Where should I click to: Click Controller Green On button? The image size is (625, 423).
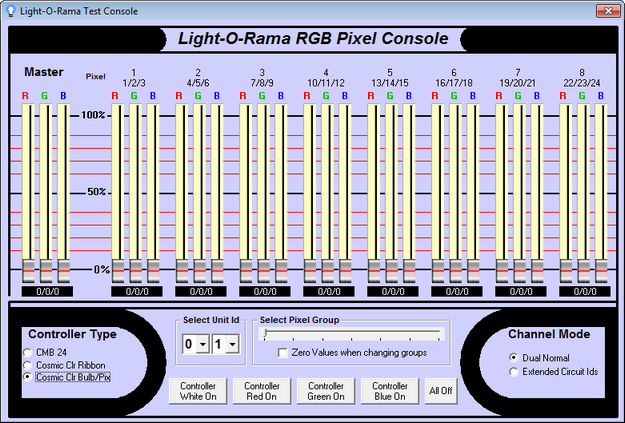[x=326, y=391]
